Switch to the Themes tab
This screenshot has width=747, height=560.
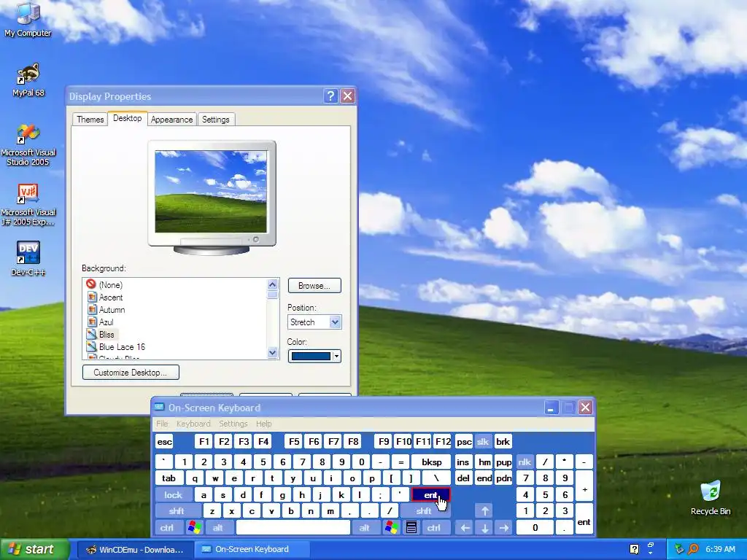[90, 120]
